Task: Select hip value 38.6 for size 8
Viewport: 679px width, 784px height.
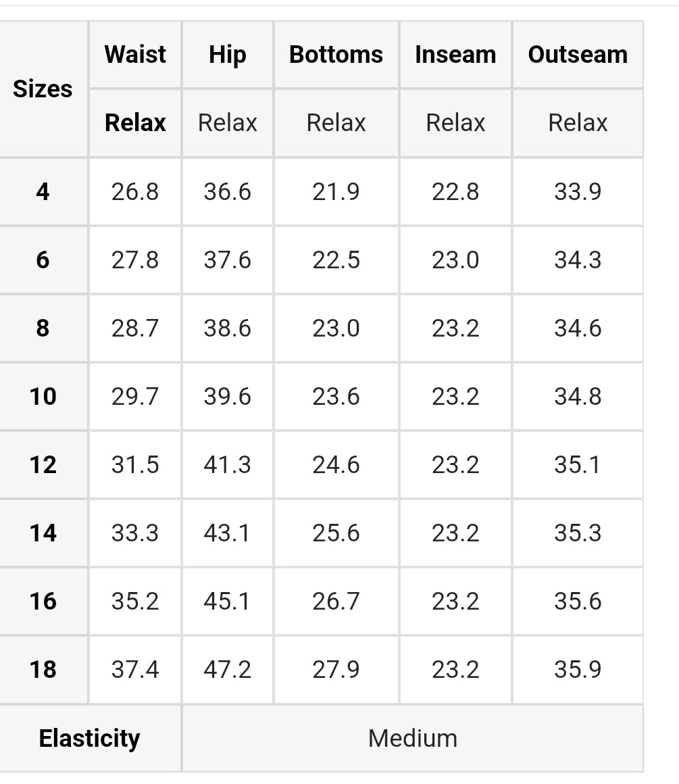Action: pyautogui.click(x=228, y=328)
